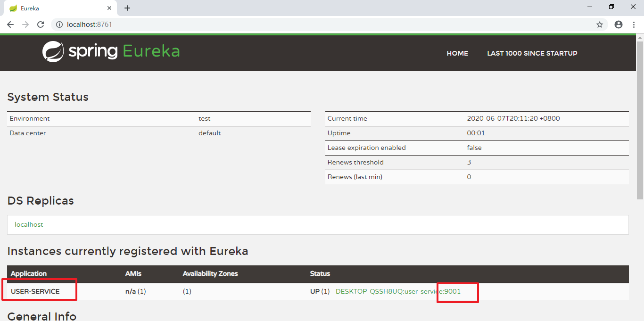Open LAST 1000 SINCE STARTUP page
The width and height of the screenshot is (644, 321).
coord(532,53)
